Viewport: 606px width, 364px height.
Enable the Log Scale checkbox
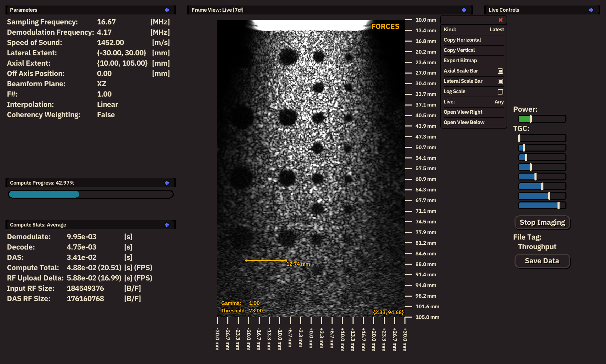(500, 92)
